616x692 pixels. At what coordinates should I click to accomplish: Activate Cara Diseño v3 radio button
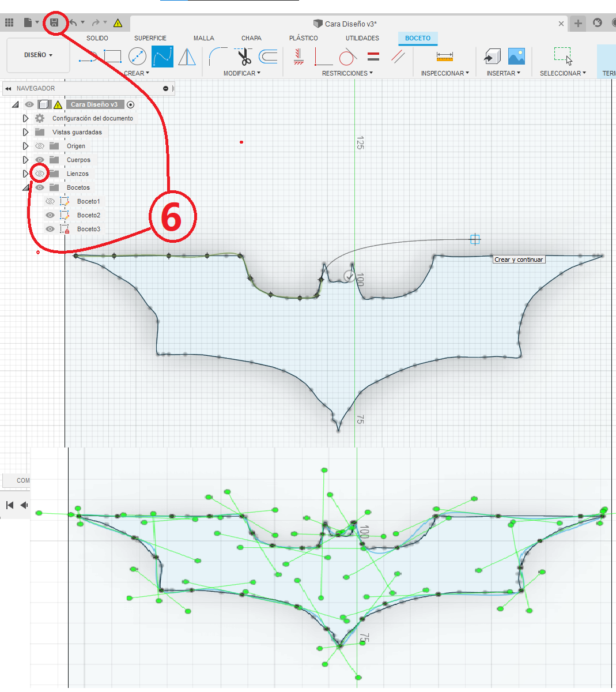(x=131, y=104)
